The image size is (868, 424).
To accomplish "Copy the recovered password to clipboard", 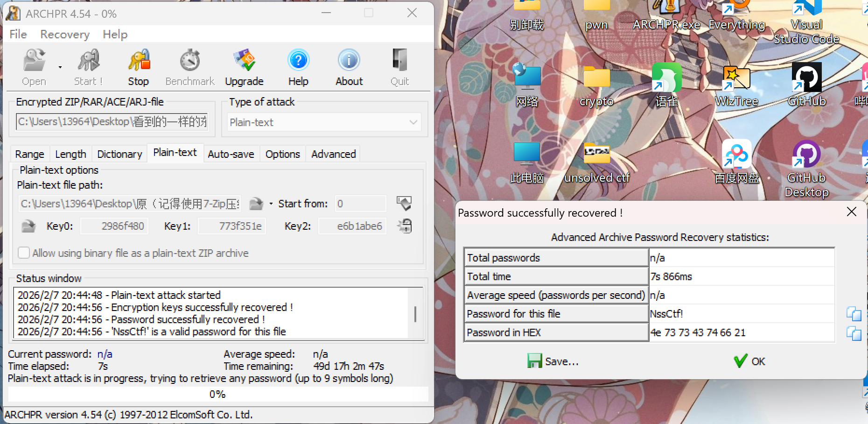I will tap(854, 314).
